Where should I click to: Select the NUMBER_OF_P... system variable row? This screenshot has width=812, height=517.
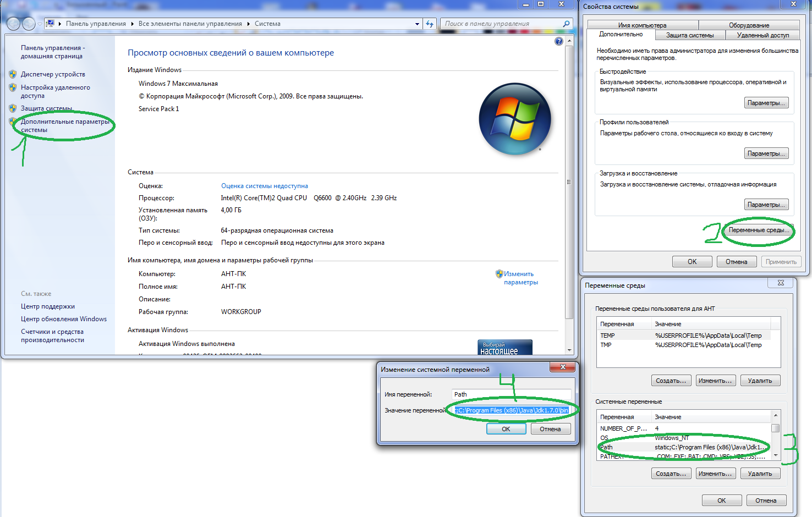point(684,428)
